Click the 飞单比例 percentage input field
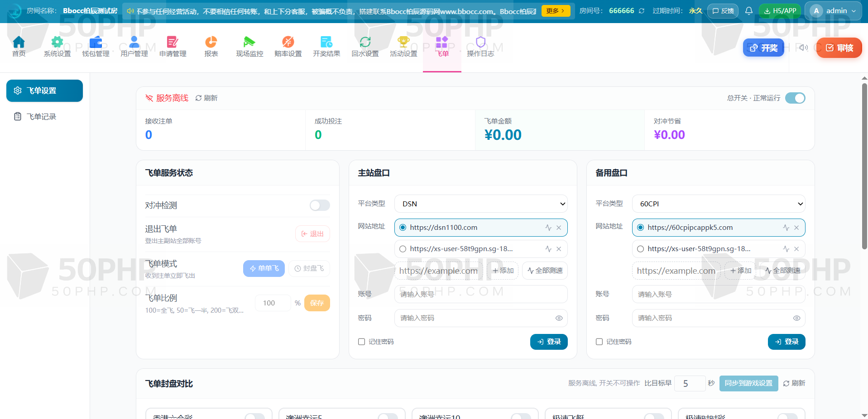The image size is (868, 419). pos(273,303)
